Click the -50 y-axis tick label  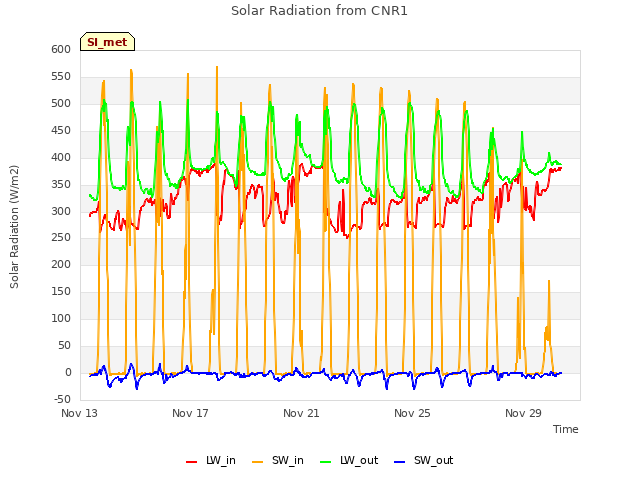(62, 399)
